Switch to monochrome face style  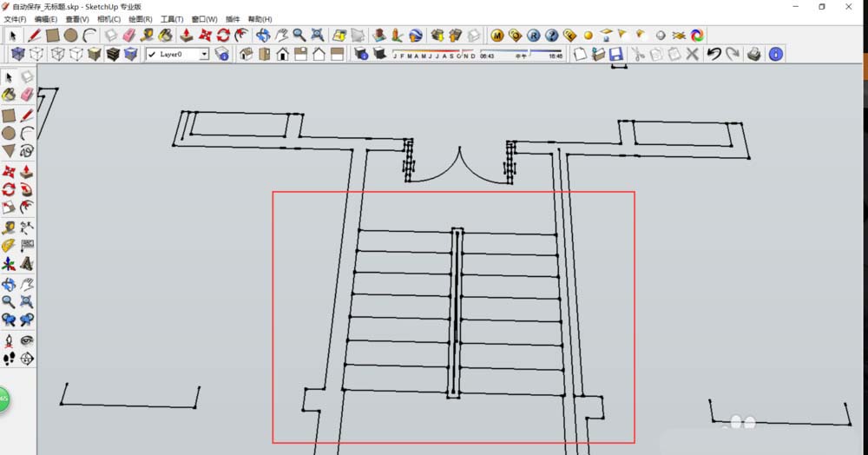131,54
